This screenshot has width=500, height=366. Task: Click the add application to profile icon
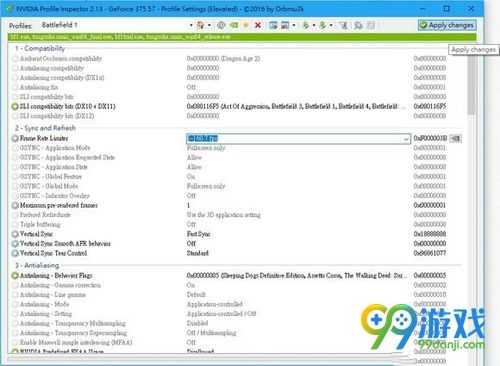tap(273, 25)
